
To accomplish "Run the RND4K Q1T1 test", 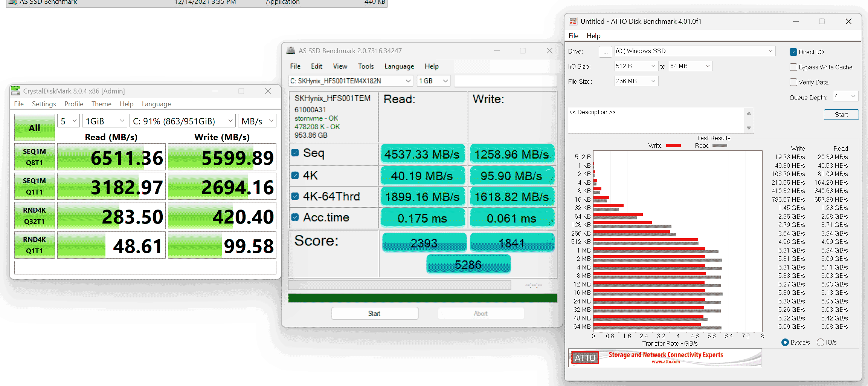I will click(35, 245).
